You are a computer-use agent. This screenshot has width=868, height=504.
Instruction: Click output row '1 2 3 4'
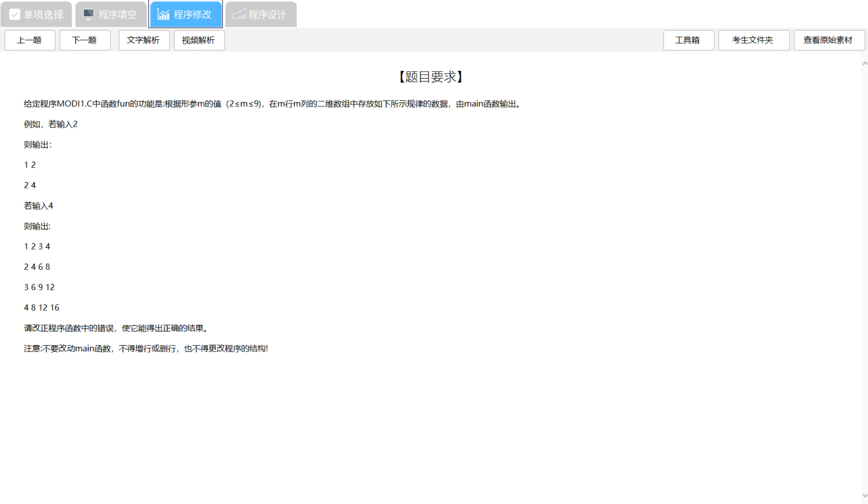click(37, 246)
